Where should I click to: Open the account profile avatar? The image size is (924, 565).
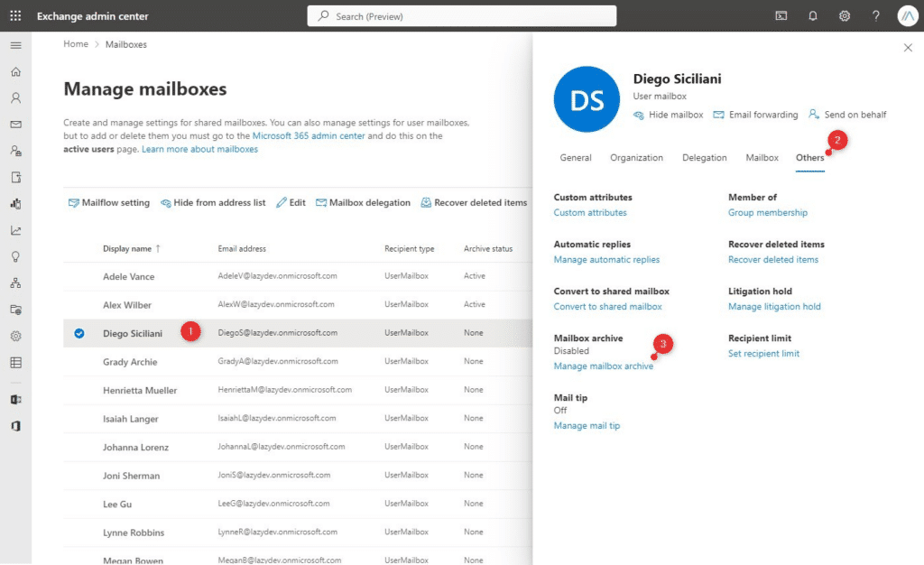click(x=908, y=16)
